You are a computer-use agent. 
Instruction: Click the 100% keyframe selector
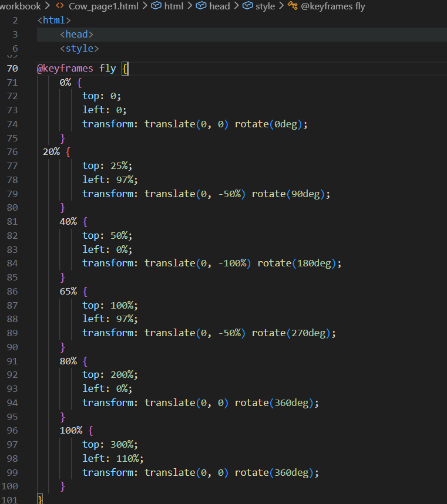(x=71, y=431)
